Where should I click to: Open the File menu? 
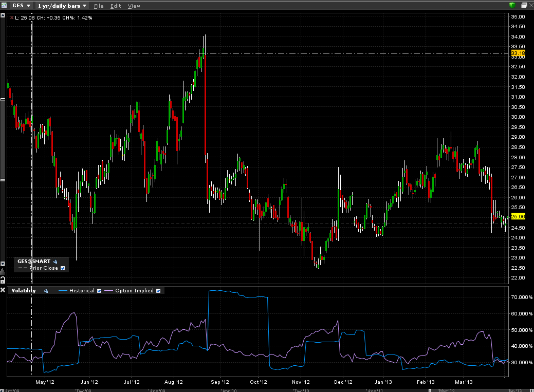[x=98, y=6]
